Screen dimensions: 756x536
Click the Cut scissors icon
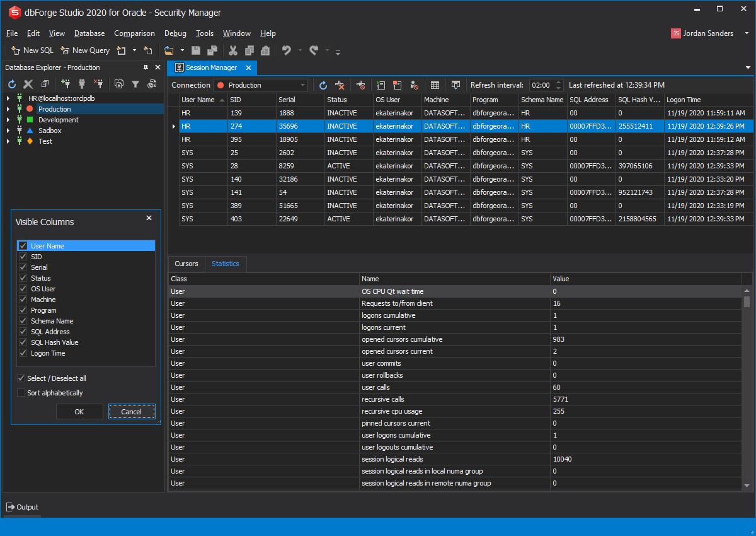pyautogui.click(x=232, y=50)
